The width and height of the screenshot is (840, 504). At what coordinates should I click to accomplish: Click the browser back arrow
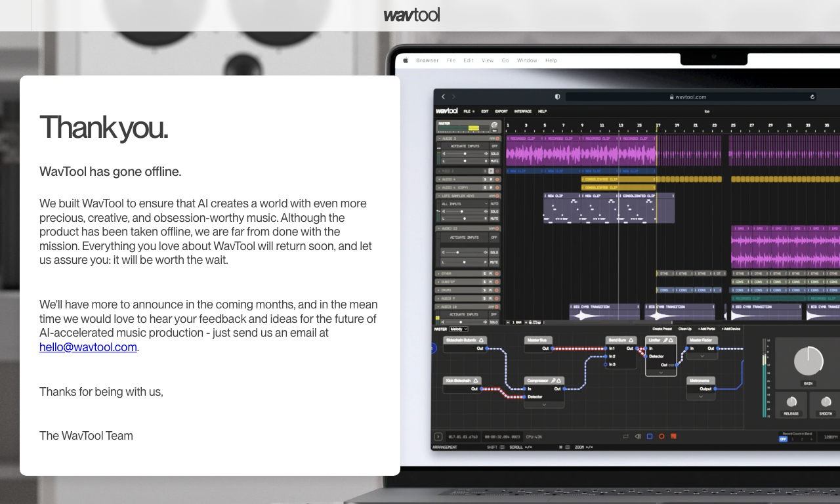[x=443, y=96]
